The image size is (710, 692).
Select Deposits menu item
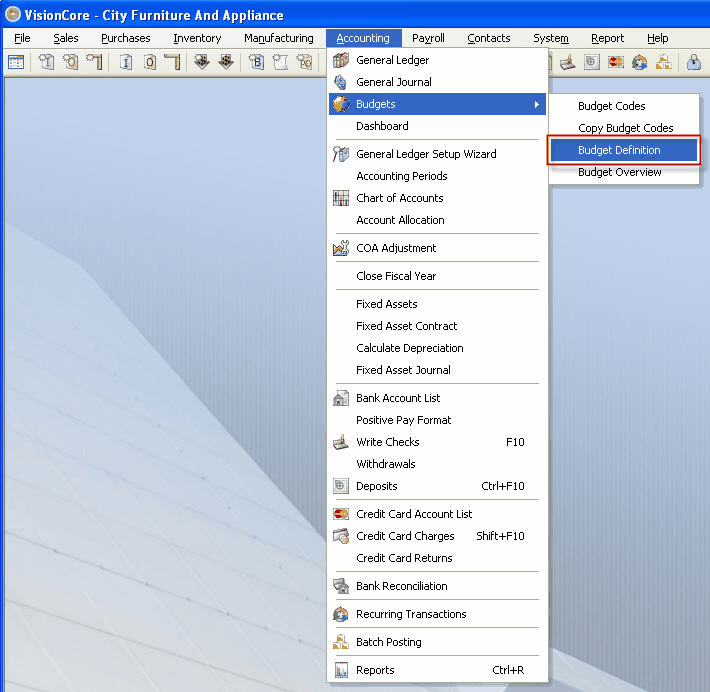[437, 486]
